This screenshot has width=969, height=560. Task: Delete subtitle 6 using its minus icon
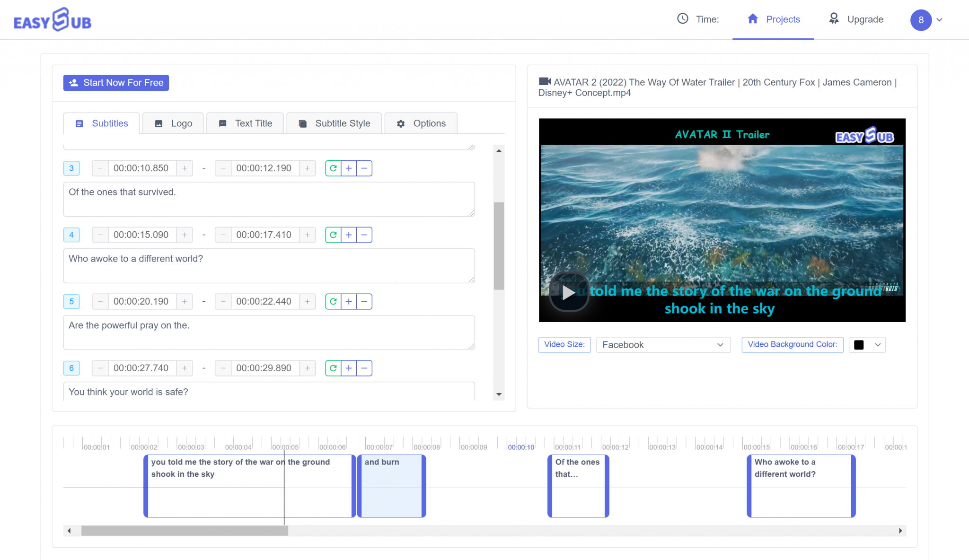pos(364,368)
